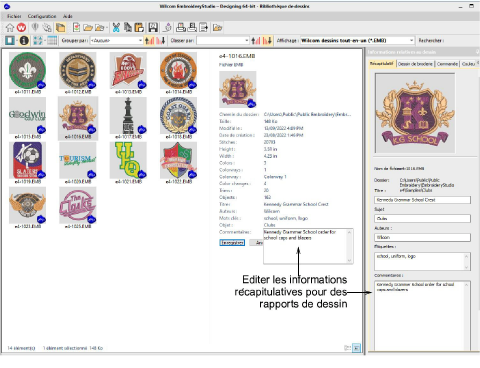Open the Aide menu

point(68,16)
